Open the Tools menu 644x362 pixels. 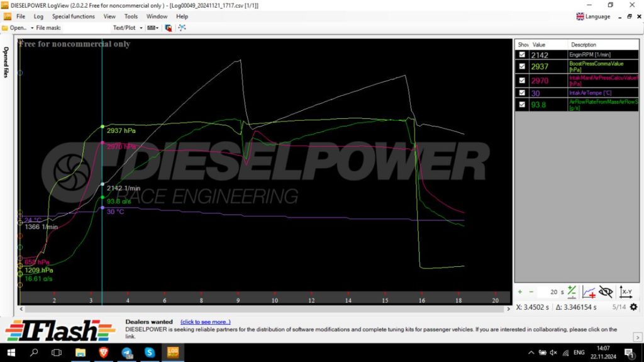(131, 16)
